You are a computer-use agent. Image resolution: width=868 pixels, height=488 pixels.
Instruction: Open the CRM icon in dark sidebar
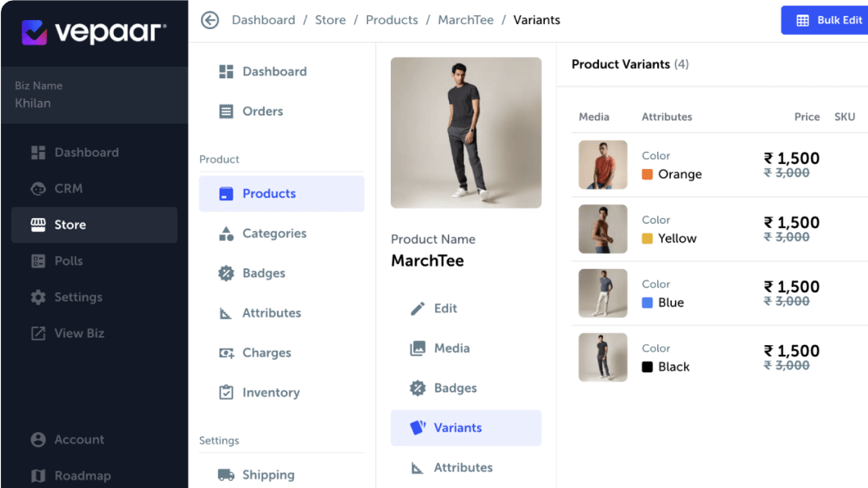(x=38, y=189)
